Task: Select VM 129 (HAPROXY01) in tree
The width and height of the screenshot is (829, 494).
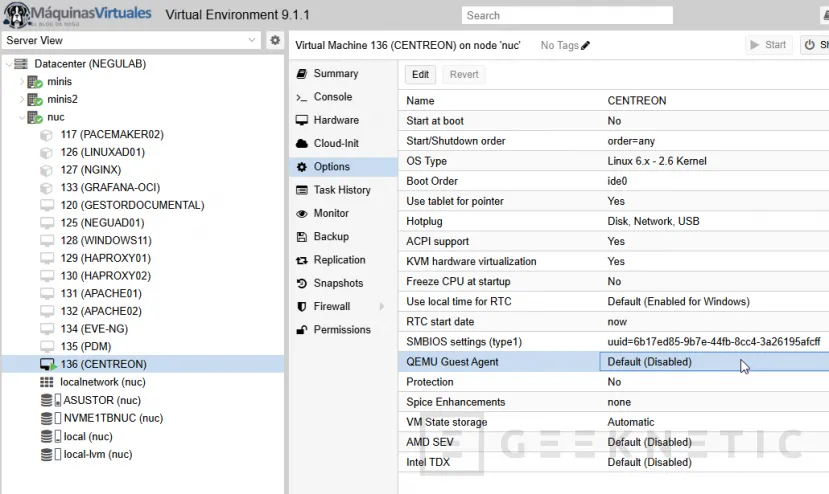Action: pyautogui.click(x=143, y=258)
